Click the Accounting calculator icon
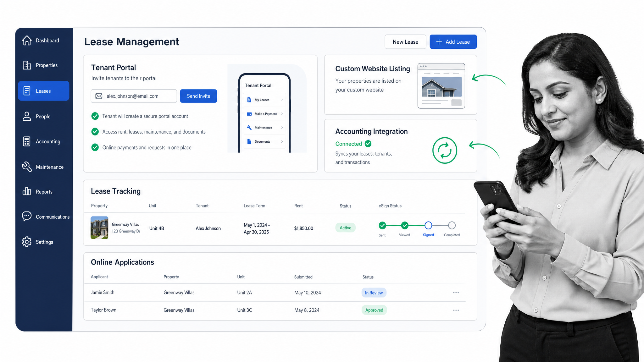The width and height of the screenshot is (644, 362). click(27, 141)
